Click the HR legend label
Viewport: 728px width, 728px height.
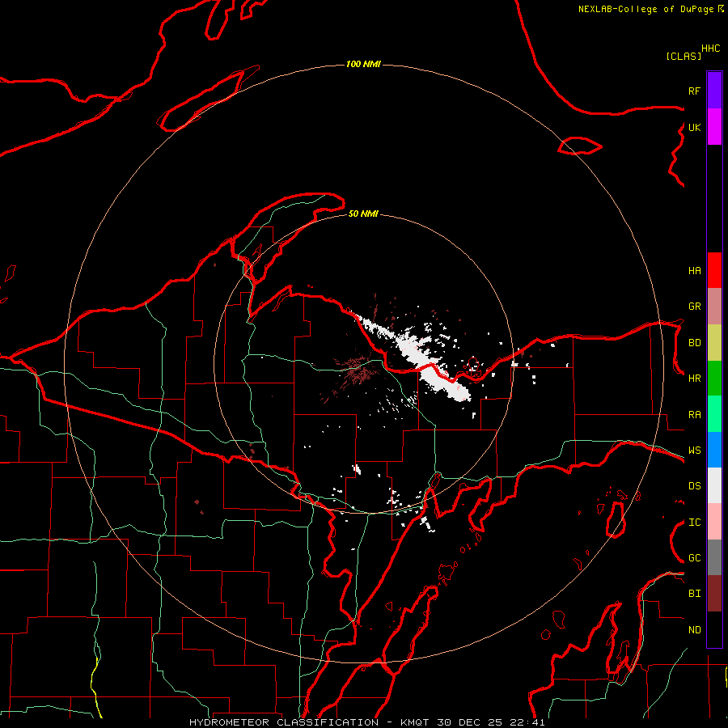click(694, 379)
